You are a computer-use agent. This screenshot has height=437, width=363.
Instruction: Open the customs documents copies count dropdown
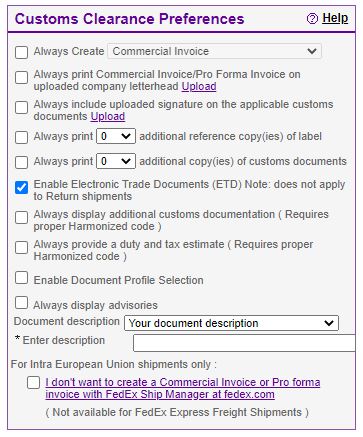click(116, 161)
